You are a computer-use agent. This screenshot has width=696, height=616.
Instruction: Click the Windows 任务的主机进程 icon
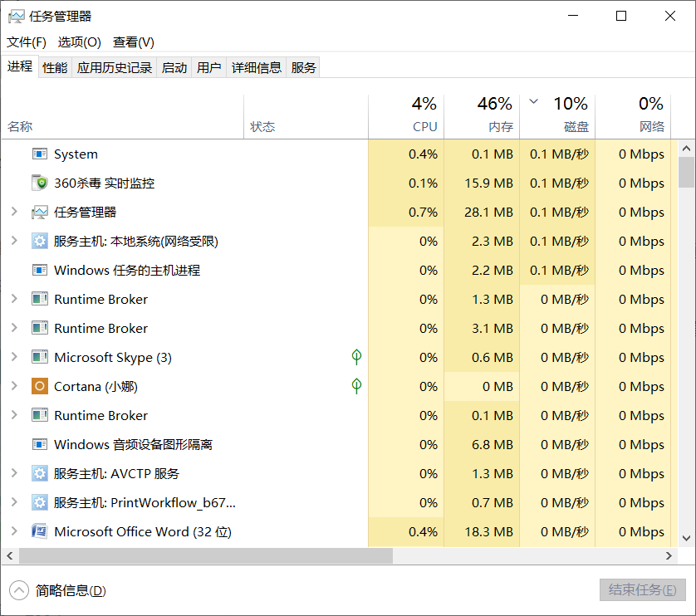click(x=40, y=270)
